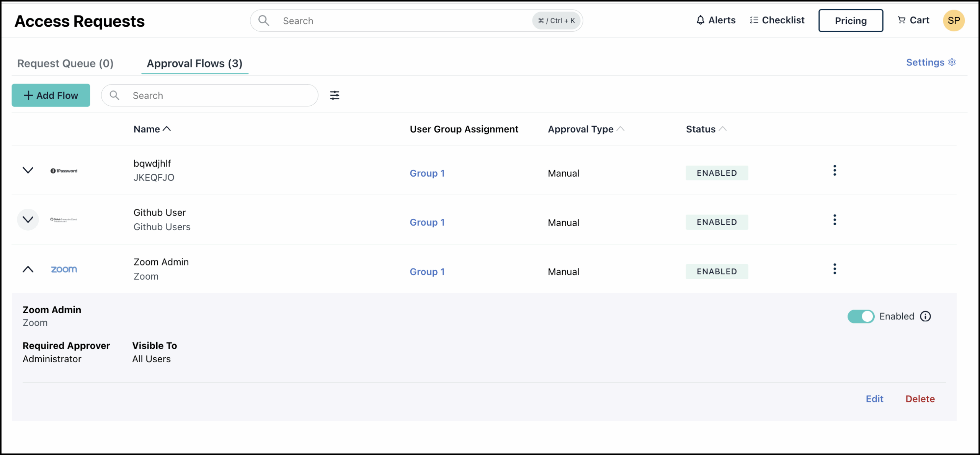Click the 1Password app logo
This screenshot has width=980, height=455.
tap(64, 171)
